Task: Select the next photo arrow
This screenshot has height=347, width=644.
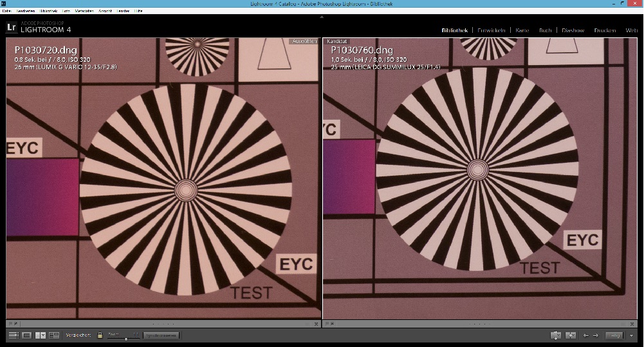Action: pos(596,335)
